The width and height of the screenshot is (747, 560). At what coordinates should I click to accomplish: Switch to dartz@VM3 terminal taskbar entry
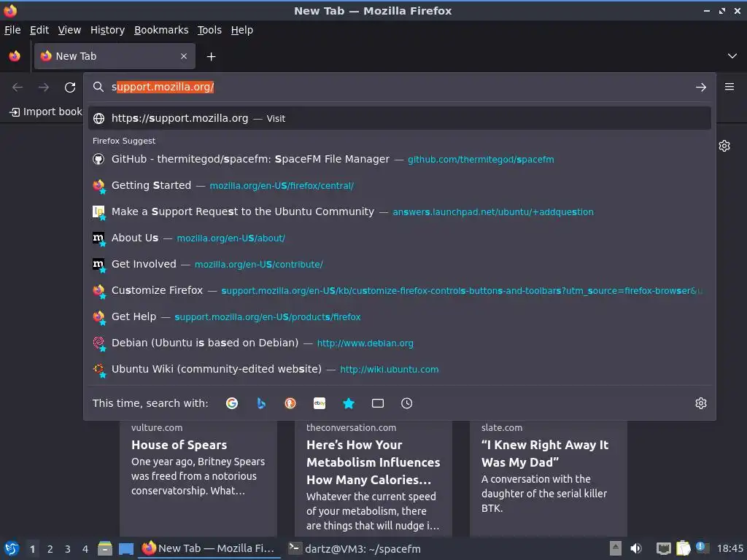click(x=355, y=549)
